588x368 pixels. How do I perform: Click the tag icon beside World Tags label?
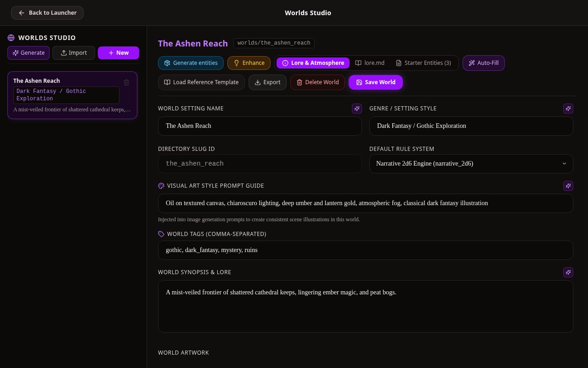tap(161, 234)
